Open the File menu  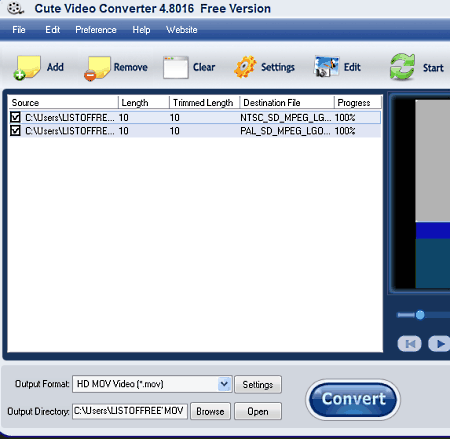(19, 30)
